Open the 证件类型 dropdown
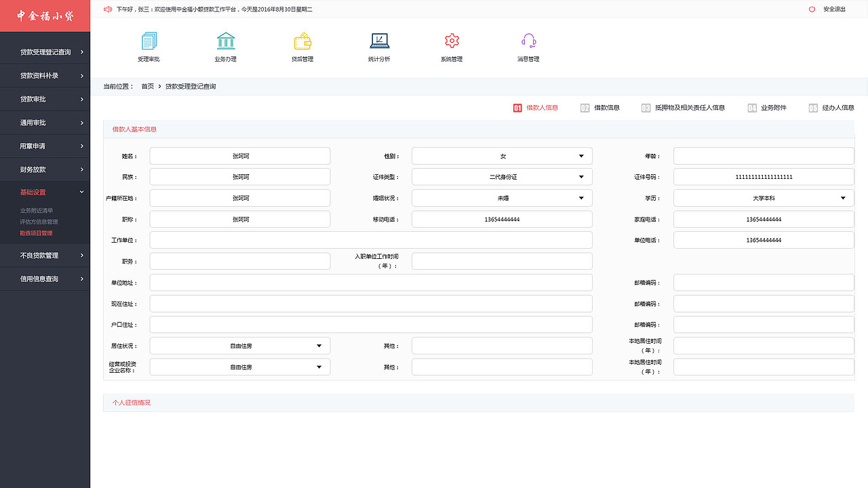This screenshot has height=488, width=868. (502, 177)
